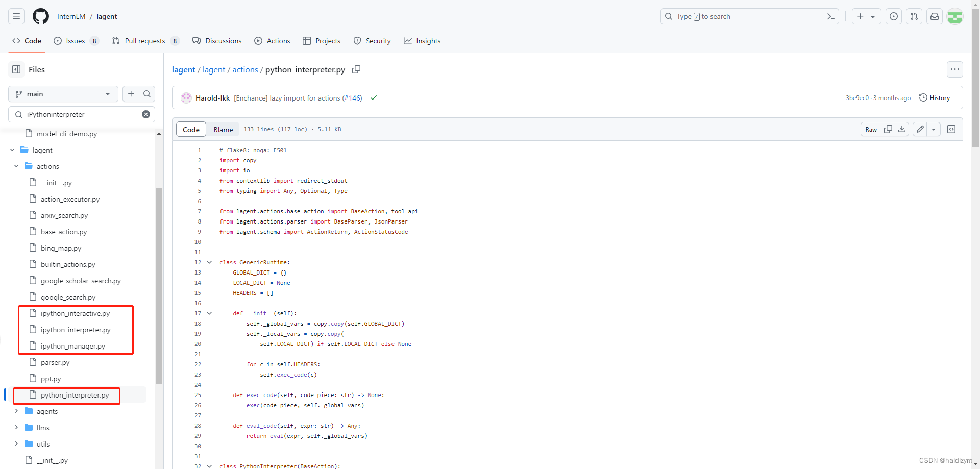The height and width of the screenshot is (469, 980).
Task: Open the InternLM organization link
Action: pyautogui.click(x=71, y=16)
